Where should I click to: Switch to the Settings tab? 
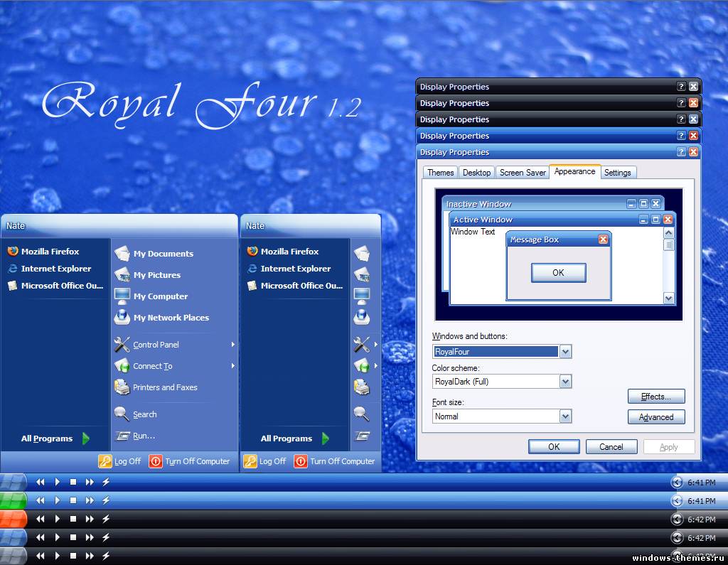(x=618, y=173)
